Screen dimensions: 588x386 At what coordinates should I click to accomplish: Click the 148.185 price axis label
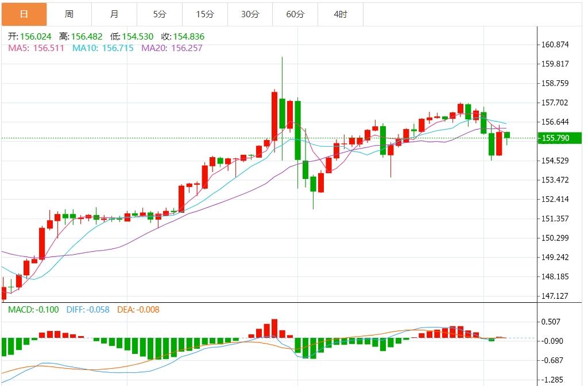(555, 276)
